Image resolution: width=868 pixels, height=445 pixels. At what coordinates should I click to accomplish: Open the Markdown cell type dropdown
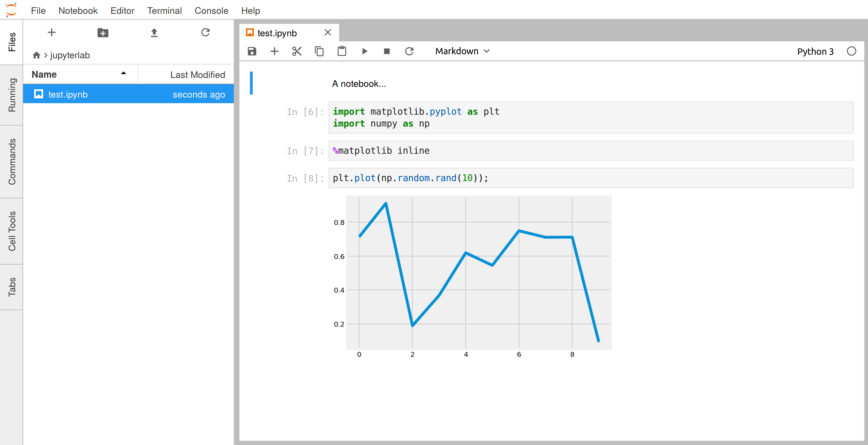(x=462, y=51)
